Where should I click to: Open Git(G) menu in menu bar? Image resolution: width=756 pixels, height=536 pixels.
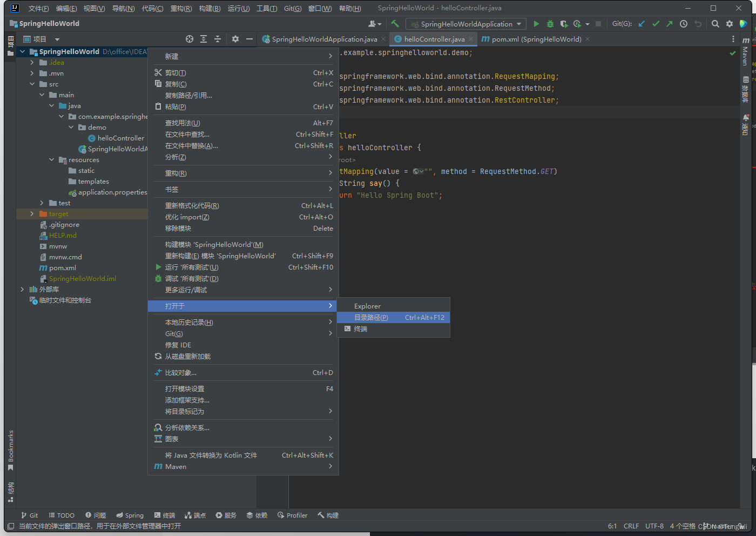tap(293, 8)
